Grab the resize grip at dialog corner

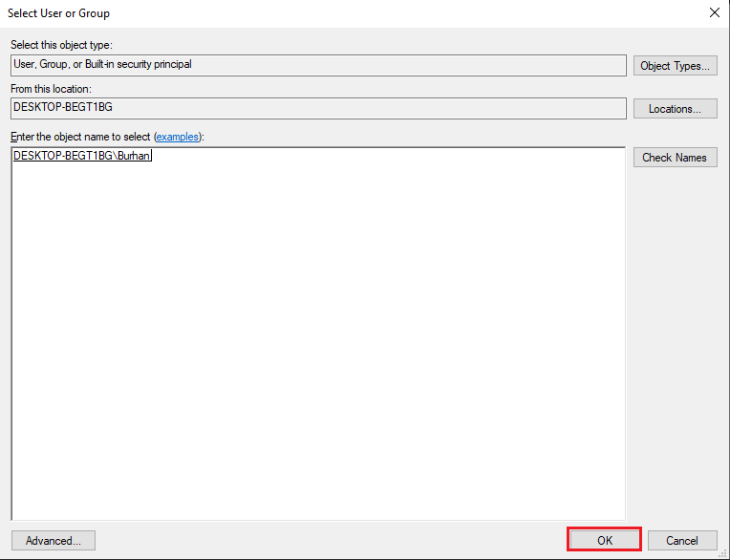pos(723,553)
